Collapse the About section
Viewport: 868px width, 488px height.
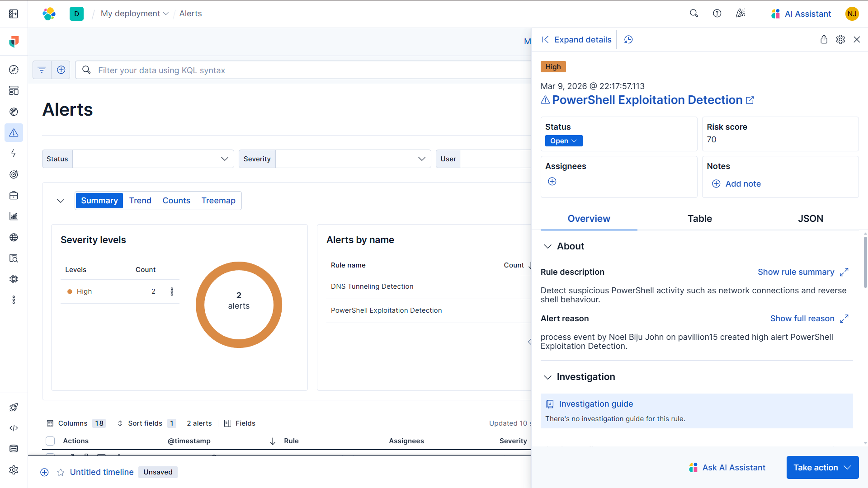tap(547, 246)
